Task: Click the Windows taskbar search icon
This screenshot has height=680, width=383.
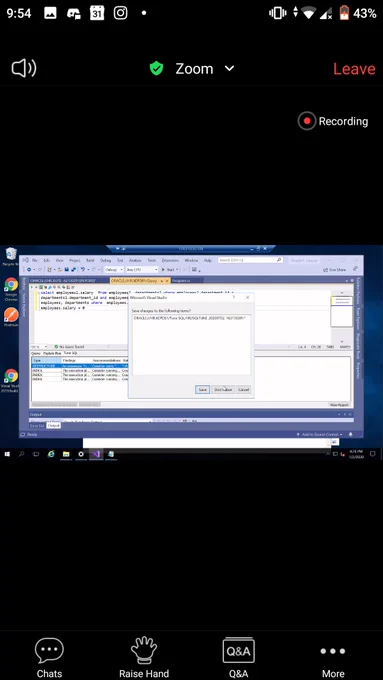Action: point(22,454)
